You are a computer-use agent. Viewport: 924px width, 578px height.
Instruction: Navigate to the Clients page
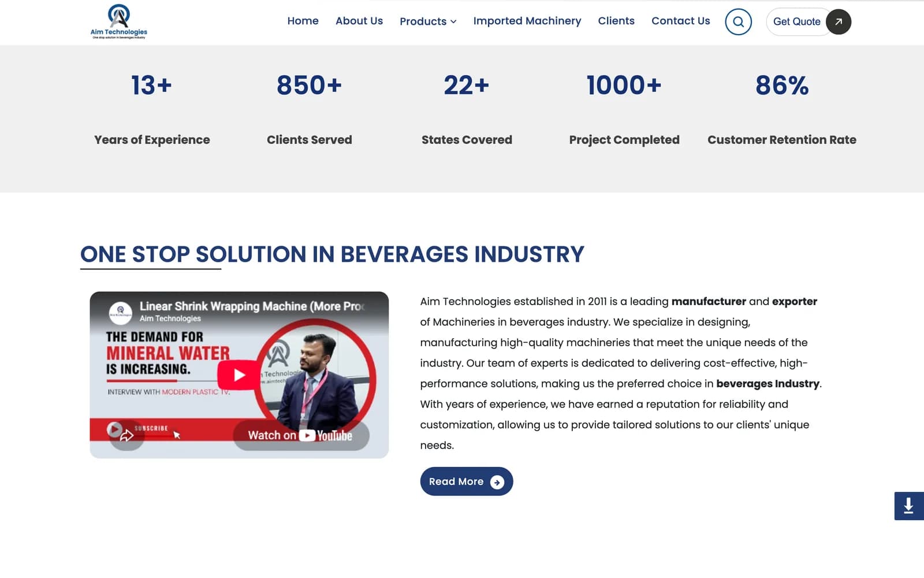tap(616, 21)
